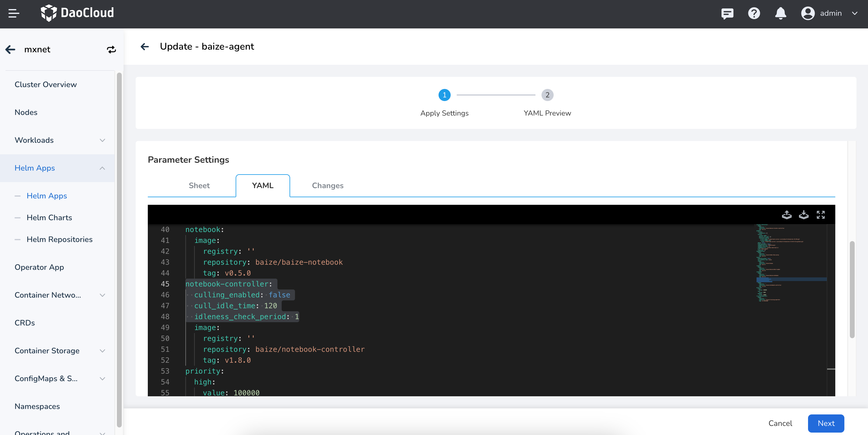Open the hamburger navigation menu
The width and height of the screenshot is (868, 435).
tap(14, 14)
